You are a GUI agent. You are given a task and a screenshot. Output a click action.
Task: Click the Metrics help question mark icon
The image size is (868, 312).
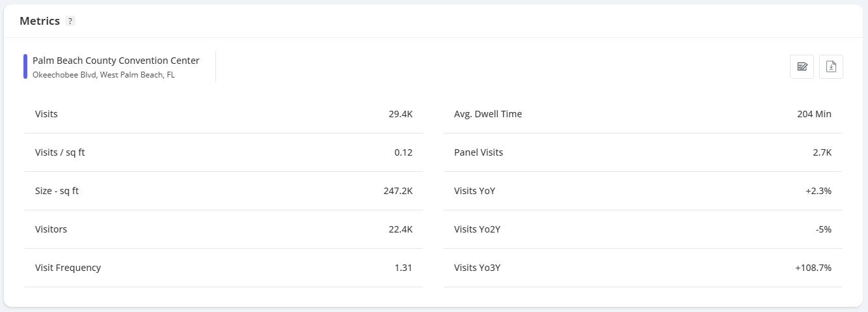pos(70,21)
